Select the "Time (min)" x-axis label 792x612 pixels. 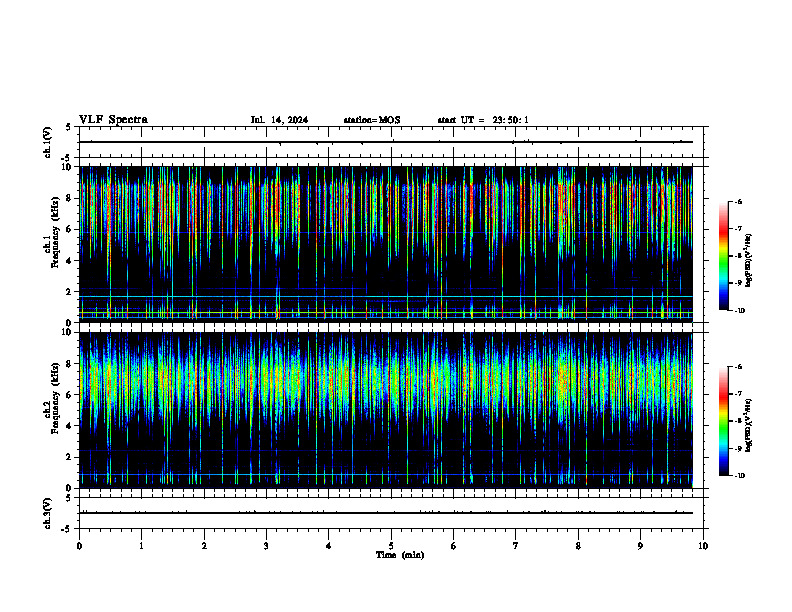tap(400, 555)
